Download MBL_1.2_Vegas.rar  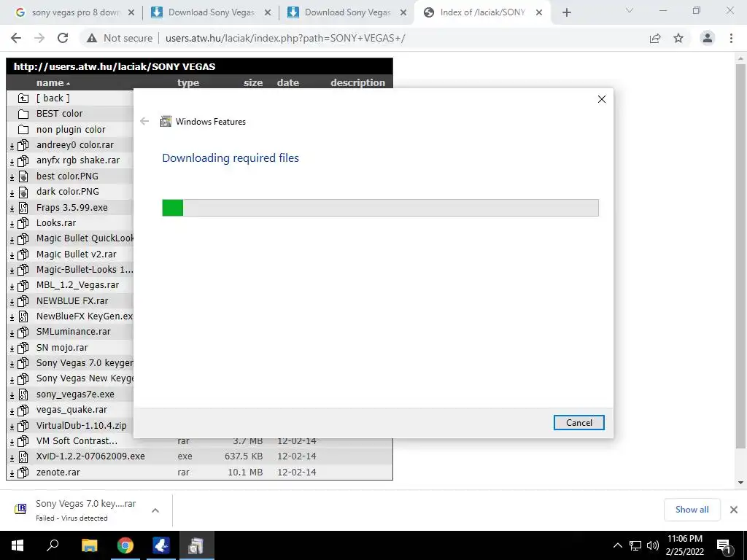[x=77, y=285]
